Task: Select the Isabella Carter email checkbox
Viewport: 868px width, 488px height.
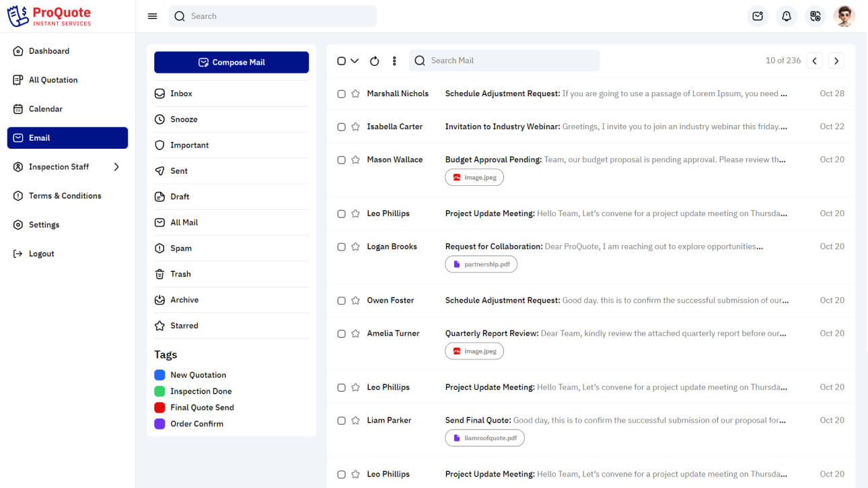Action: 341,127
